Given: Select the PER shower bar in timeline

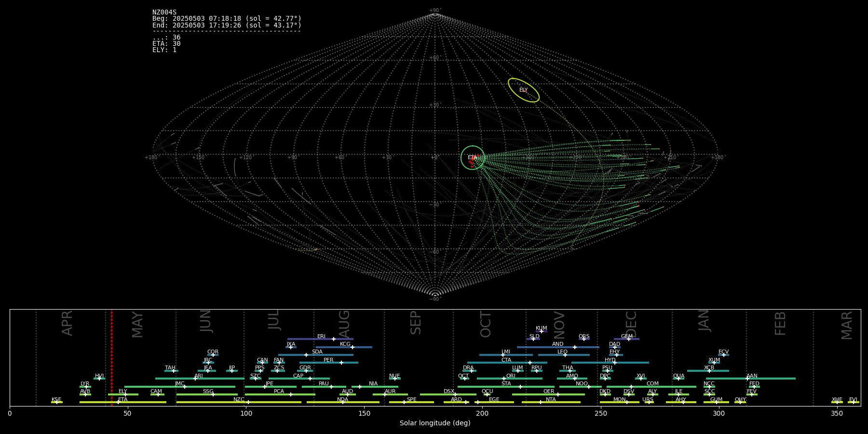Looking at the screenshot, I should tap(329, 363).
